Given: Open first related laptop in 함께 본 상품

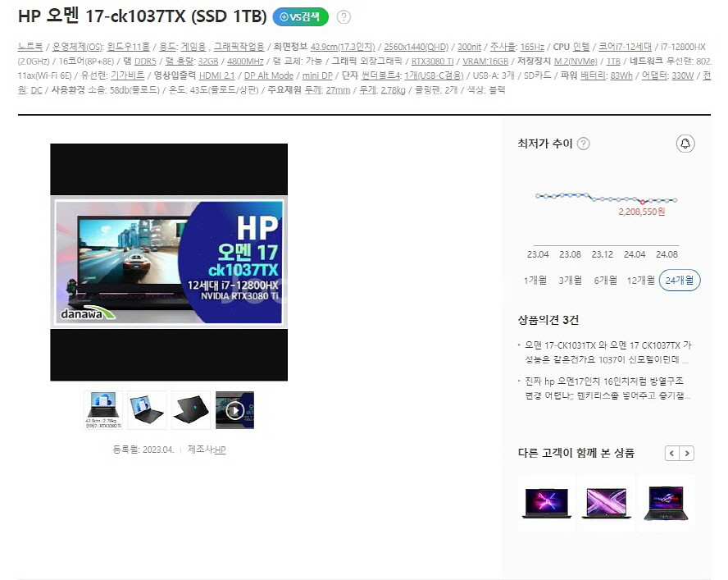Looking at the screenshot, I should point(547,503).
